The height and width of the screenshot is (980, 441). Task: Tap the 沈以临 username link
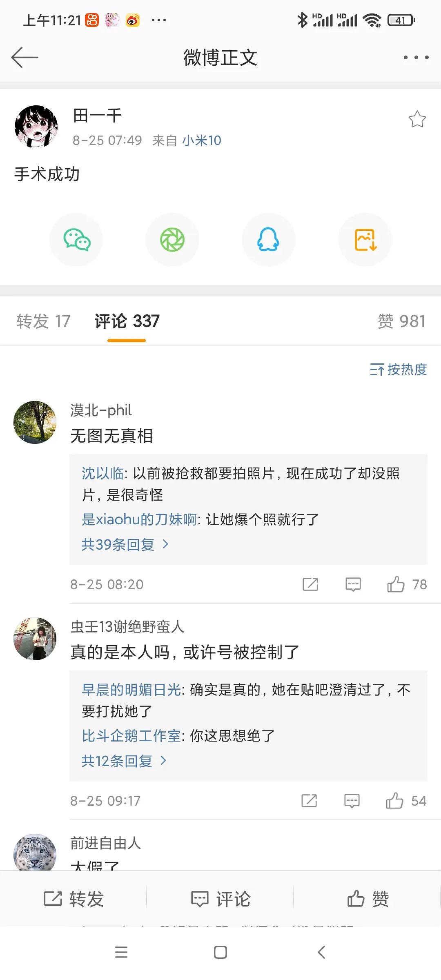[x=102, y=473]
